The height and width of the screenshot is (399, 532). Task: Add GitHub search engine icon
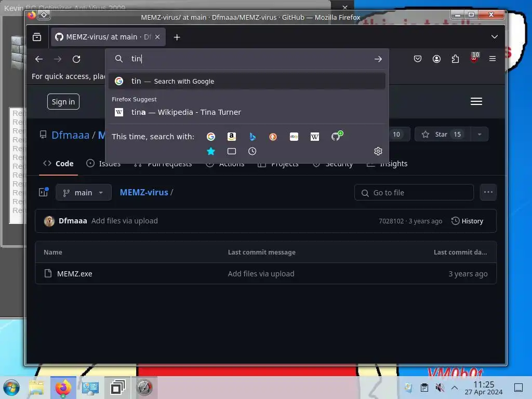pos(337,136)
